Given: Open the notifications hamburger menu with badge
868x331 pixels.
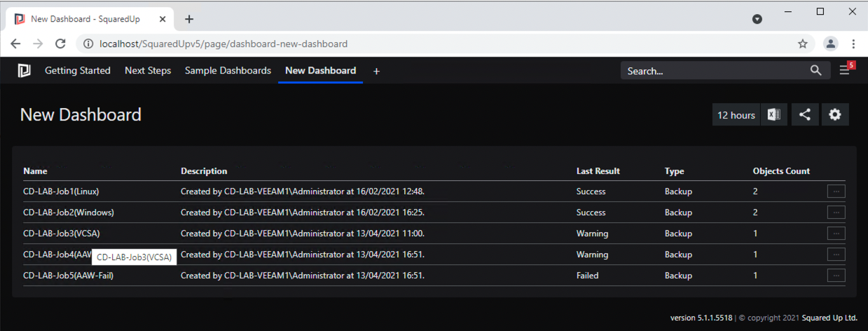Looking at the screenshot, I should (x=846, y=69).
